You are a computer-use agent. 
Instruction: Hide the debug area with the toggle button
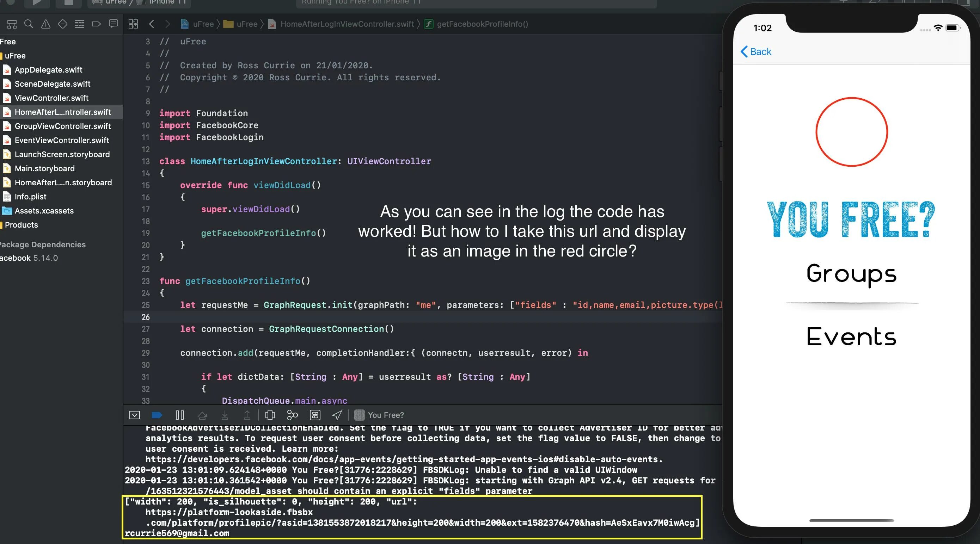[x=135, y=415]
